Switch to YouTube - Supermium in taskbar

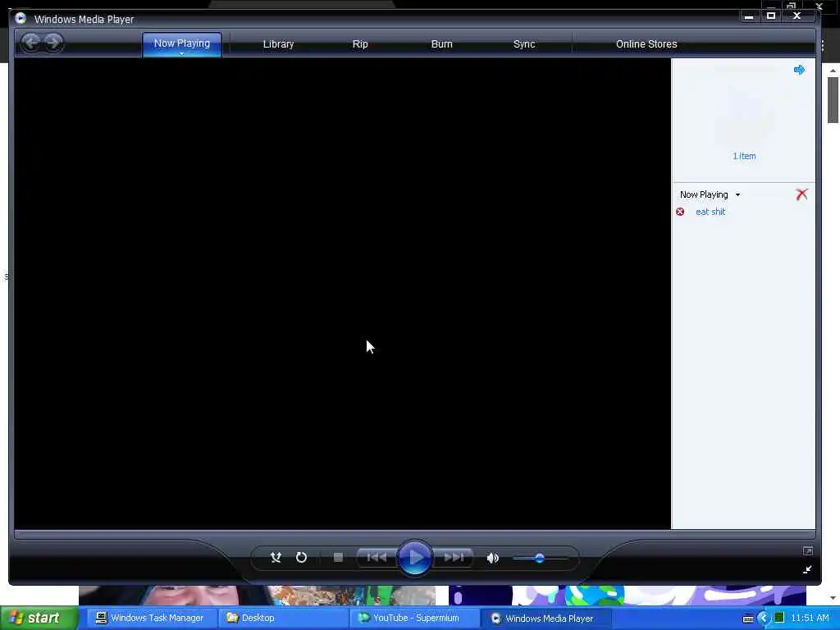(x=414, y=618)
